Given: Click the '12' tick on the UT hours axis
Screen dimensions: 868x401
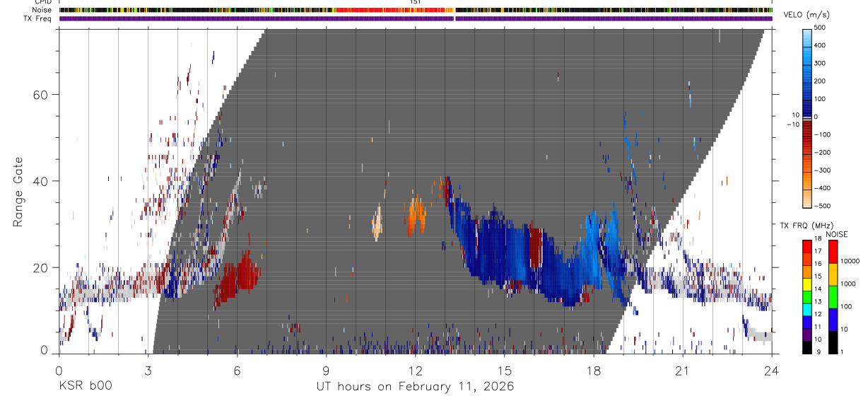Looking at the screenshot, I should coord(415,370).
